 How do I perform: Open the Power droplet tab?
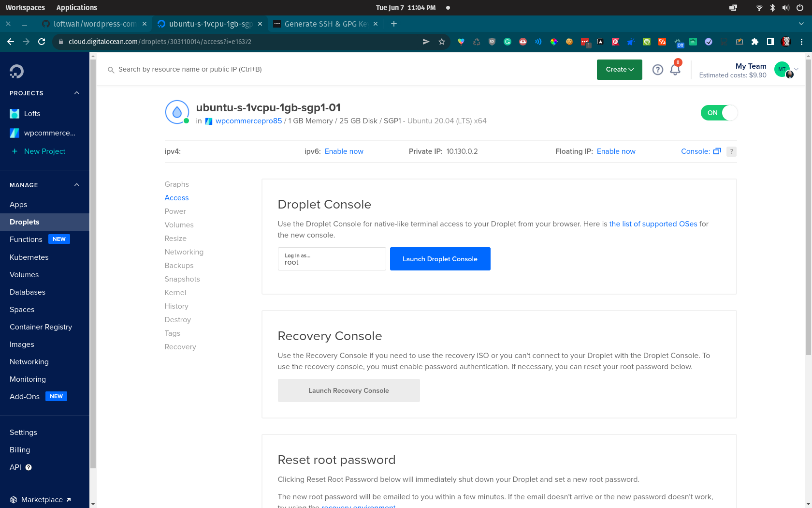click(x=175, y=211)
